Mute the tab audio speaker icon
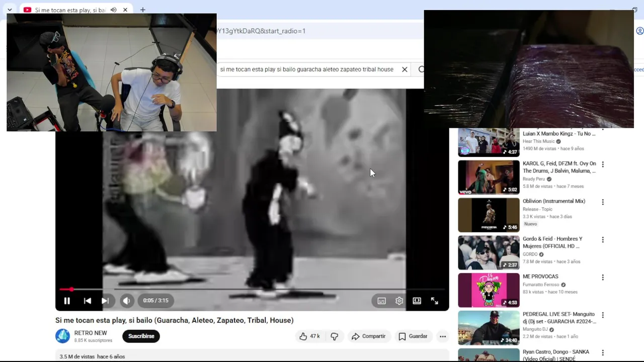644x362 pixels. tap(113, 10)
